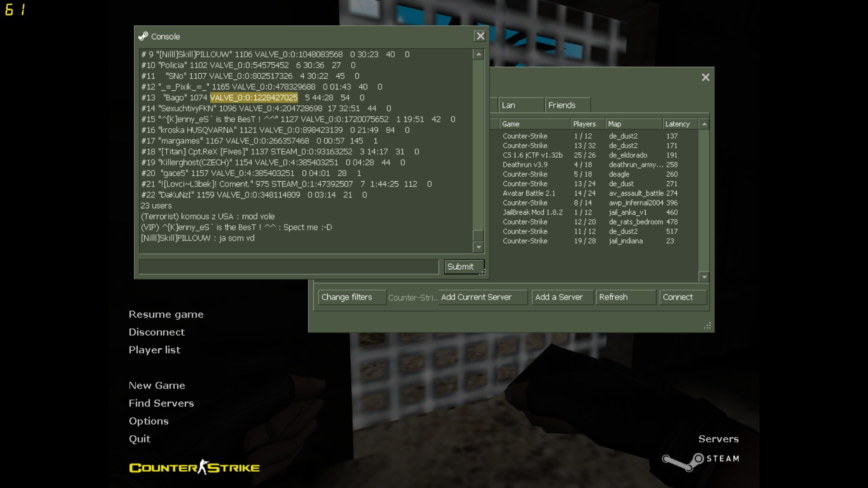Click console line #22 DaKuNzI

[254, 195]
